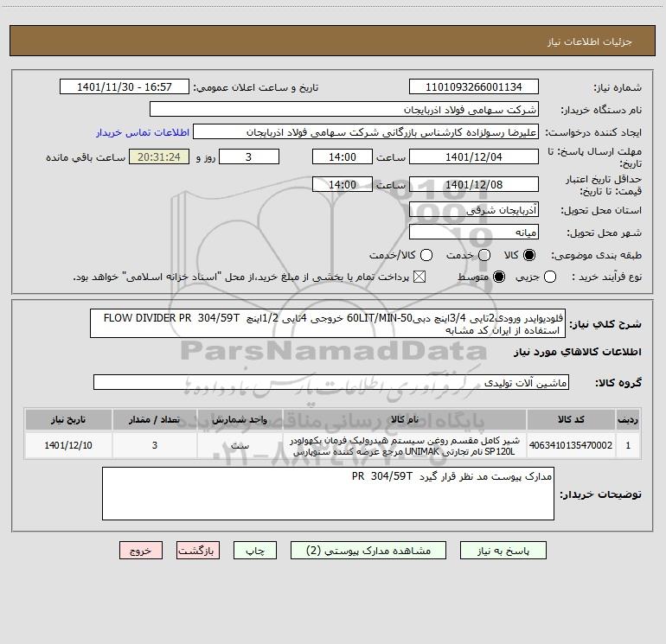This screenshot has width=666, height=644.
Task: Click the بازگشت back button
Action: coord(198,551)
